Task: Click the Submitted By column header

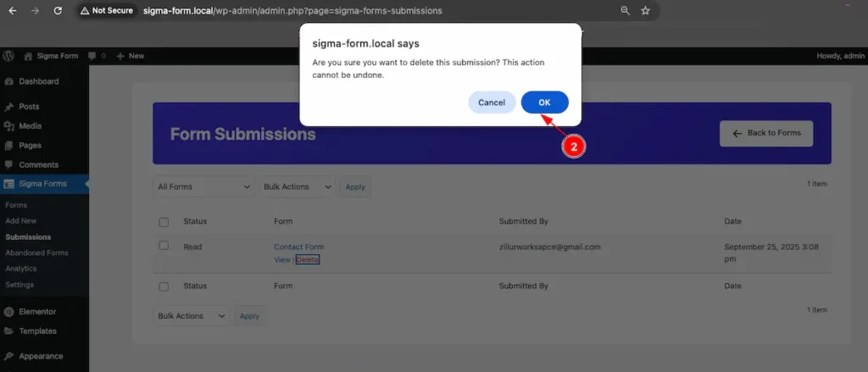Action: (524, 221)
